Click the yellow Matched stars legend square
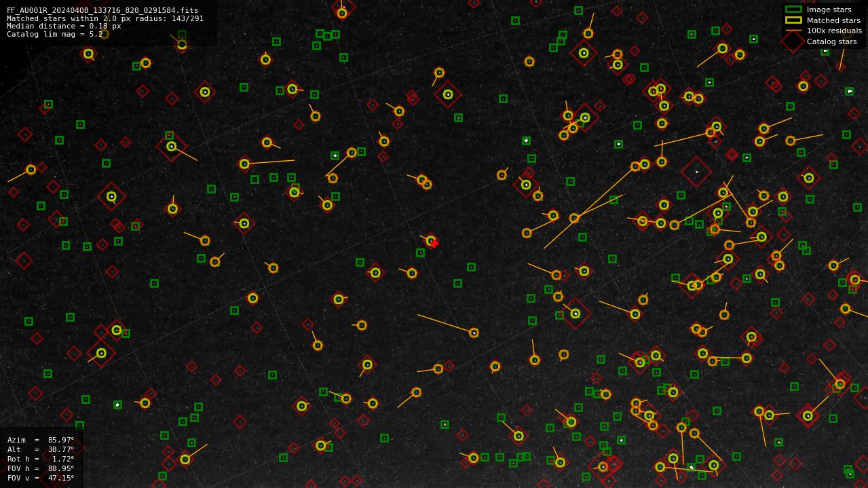Screen dimensions: 868x488 pyautogui.click(x=793, y=20)
